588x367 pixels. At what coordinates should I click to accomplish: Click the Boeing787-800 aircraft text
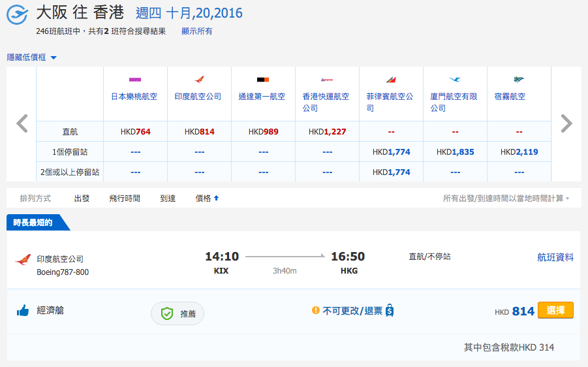63,272
